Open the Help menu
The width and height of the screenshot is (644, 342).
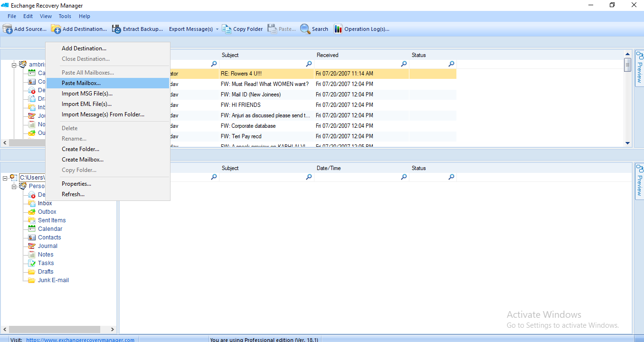(x=85, y=16)
